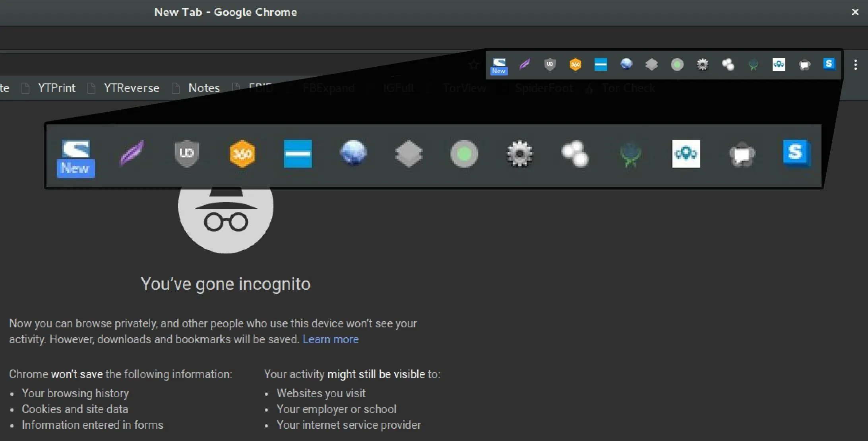The height and width of the screenshot is (441, 868).
Task: Click the dark green plant extension icon in browser toolbar
Action: pos(753,65)
